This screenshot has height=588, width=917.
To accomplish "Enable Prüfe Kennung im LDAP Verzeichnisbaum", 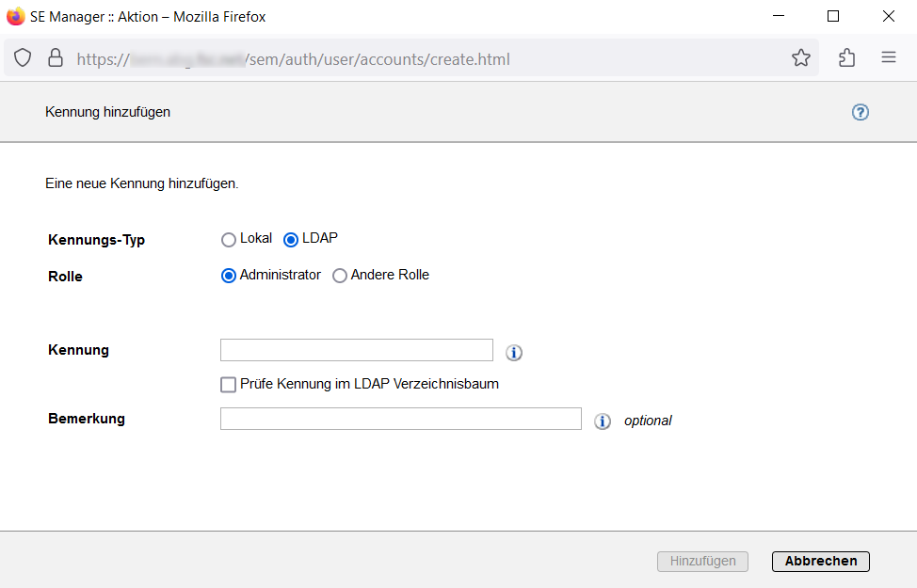I will click(x=228, y=385).
